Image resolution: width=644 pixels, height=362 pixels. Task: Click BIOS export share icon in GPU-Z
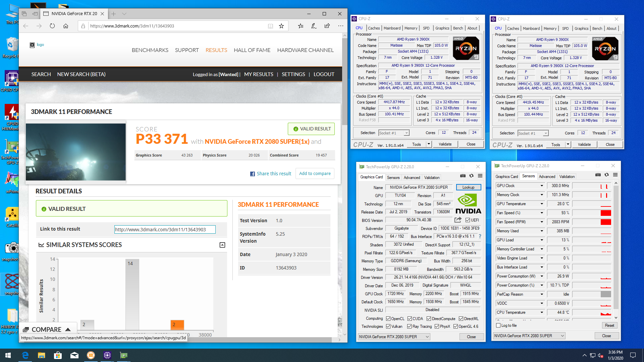[x=458, y=220]
